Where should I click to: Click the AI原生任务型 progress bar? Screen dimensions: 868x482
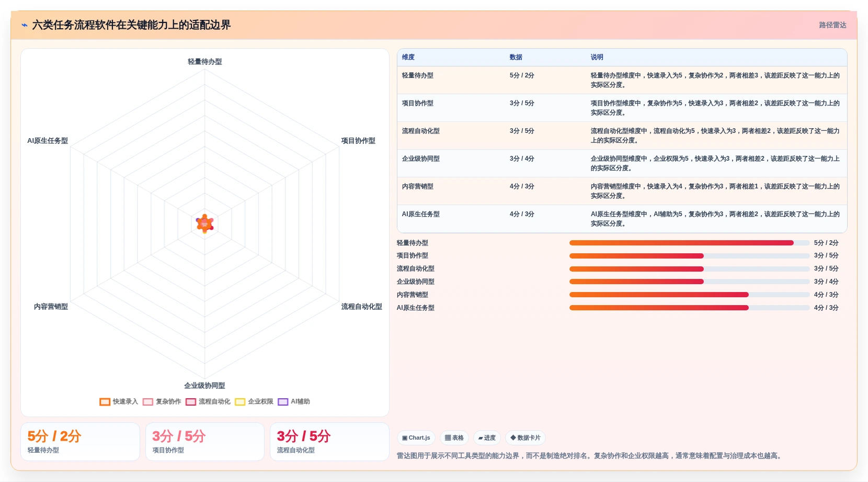689,308
